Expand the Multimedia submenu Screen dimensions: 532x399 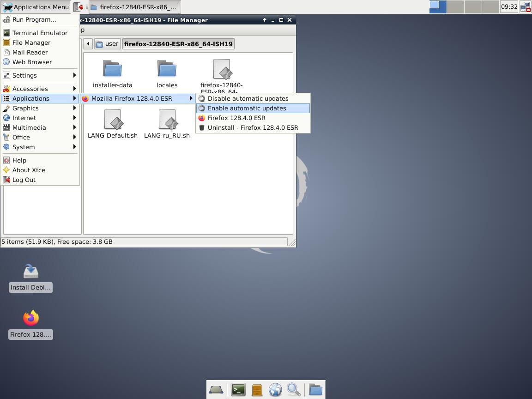[x=40, y=127]
